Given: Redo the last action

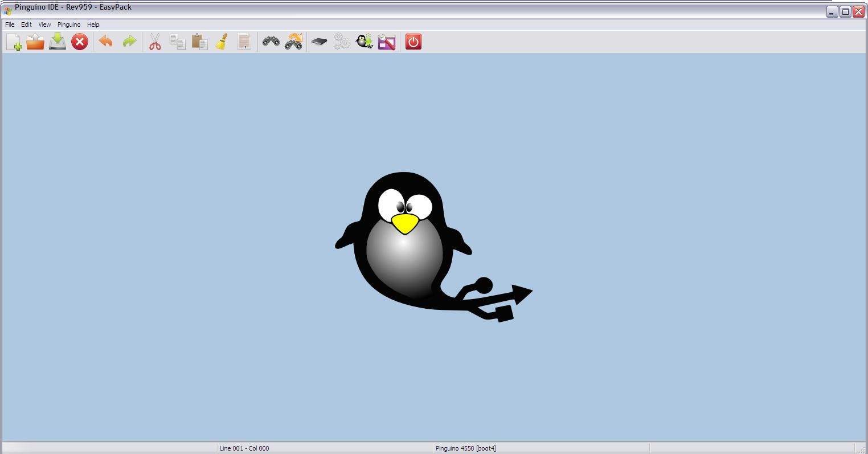Looking at the screenshot, I should click(129, 41).
